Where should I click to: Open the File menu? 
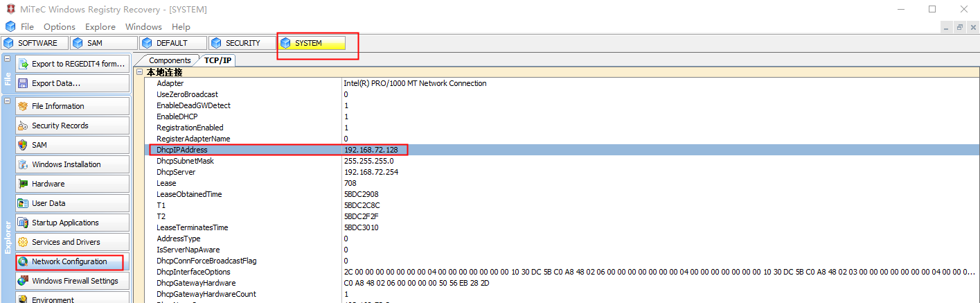[x=27, y=26]
